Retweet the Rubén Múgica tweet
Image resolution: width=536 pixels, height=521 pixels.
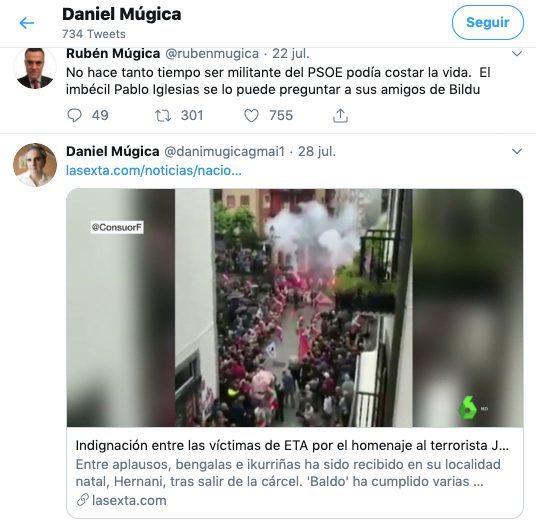tap(163, 116)
